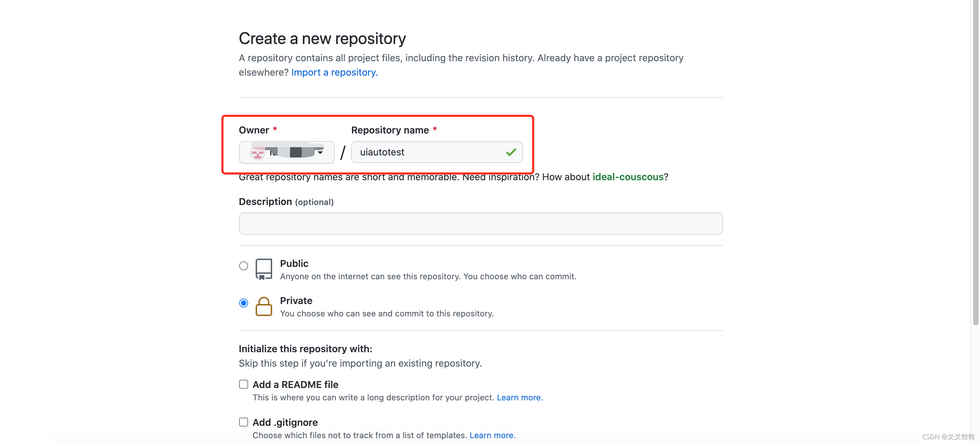Click the Add .gitignore label
This screenshot has height=443, width=980.
click(x=285, y=422)
